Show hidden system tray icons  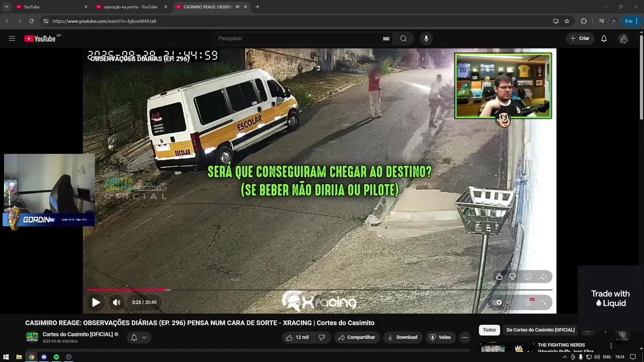pos(565,357)
